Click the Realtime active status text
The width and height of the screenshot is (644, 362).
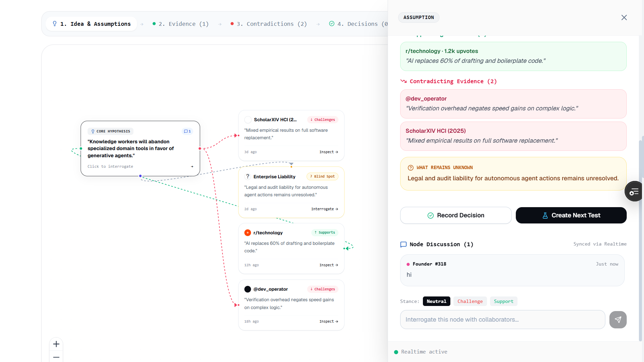424,352
